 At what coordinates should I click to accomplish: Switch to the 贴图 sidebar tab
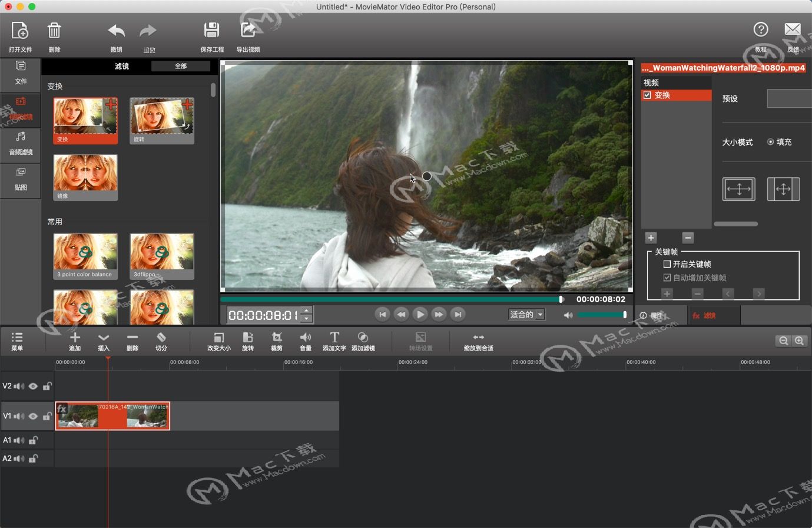(21, 180)
